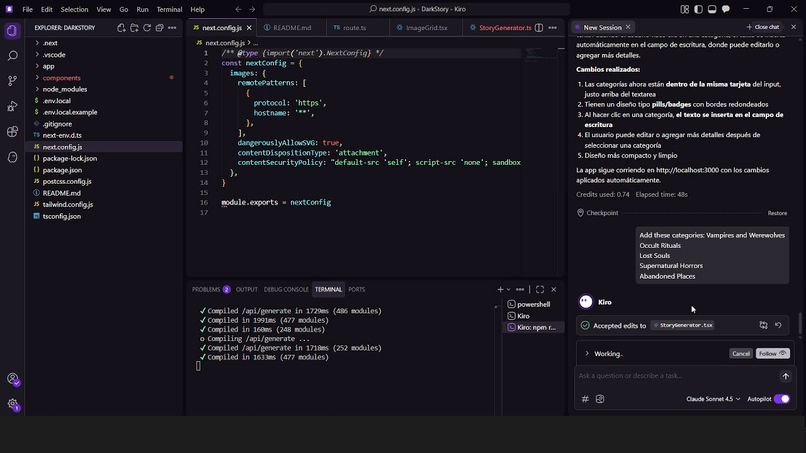Open editor tab bar more actions

click(553, 28)
